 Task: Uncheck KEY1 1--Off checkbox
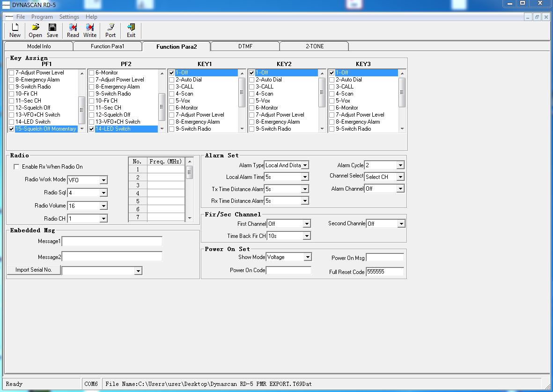172,73
